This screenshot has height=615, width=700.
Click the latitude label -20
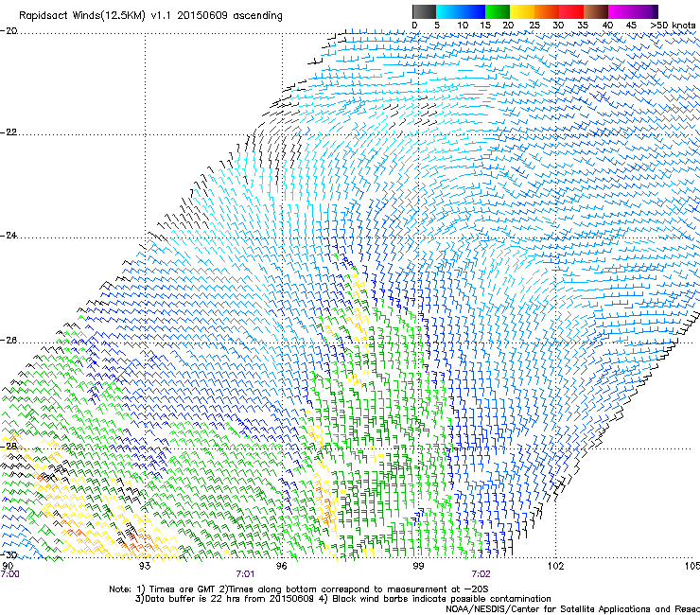tap(9, 31)
